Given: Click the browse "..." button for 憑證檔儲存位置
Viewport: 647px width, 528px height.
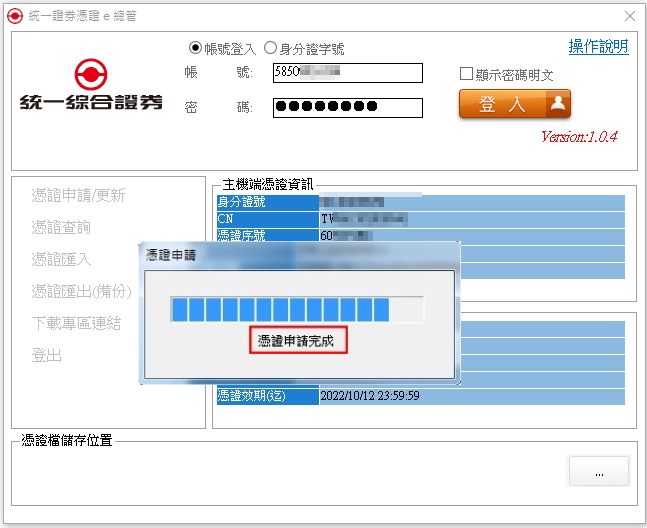Looking at the screenshot, I should coord(599,470).
